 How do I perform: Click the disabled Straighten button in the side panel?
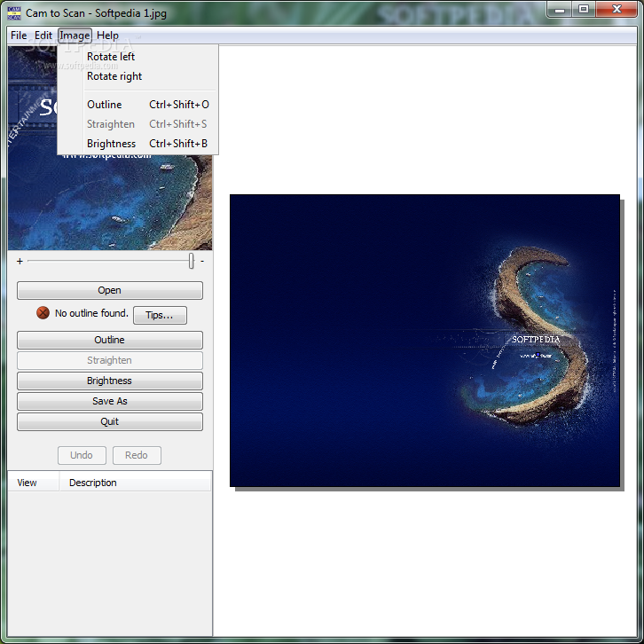point(110,360)
